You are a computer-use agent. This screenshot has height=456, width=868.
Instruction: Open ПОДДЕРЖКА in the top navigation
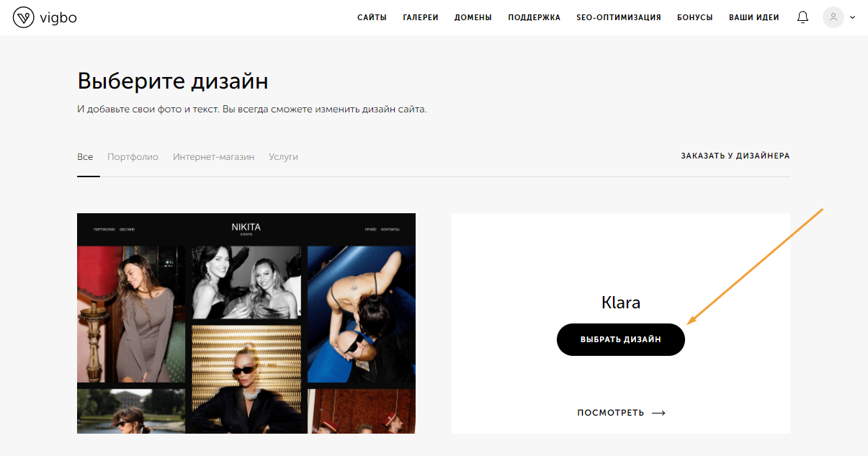click(x=534, y=17)
